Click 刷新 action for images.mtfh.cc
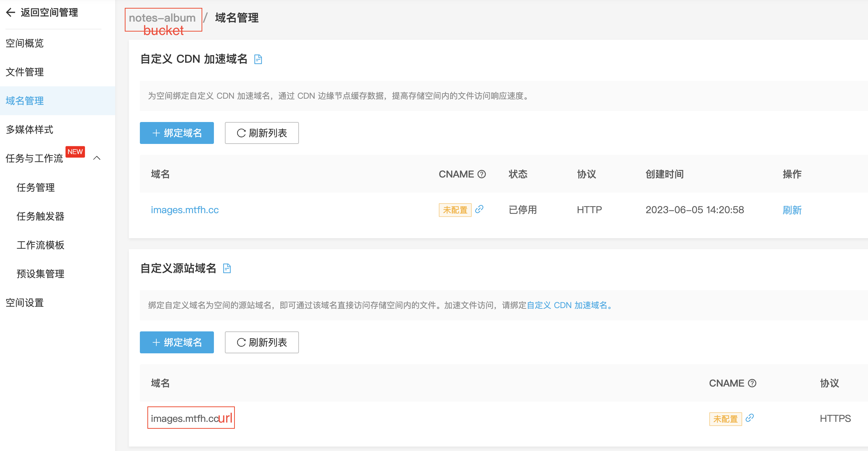868x451 pixels. coord(792,210)
